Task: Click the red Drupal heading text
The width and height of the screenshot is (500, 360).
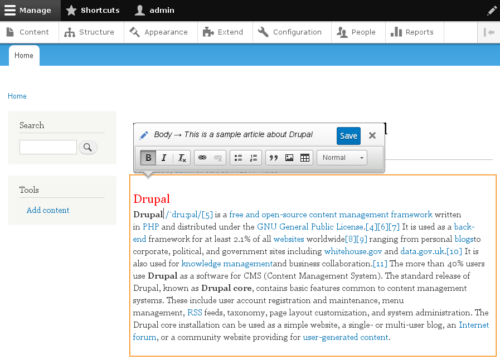Action: pos(152,199)
